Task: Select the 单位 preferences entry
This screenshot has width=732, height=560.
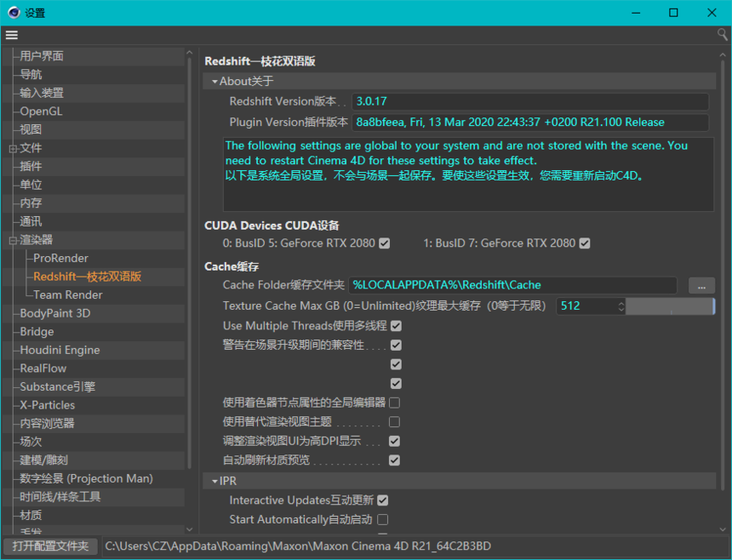Action: pos(31,185)
